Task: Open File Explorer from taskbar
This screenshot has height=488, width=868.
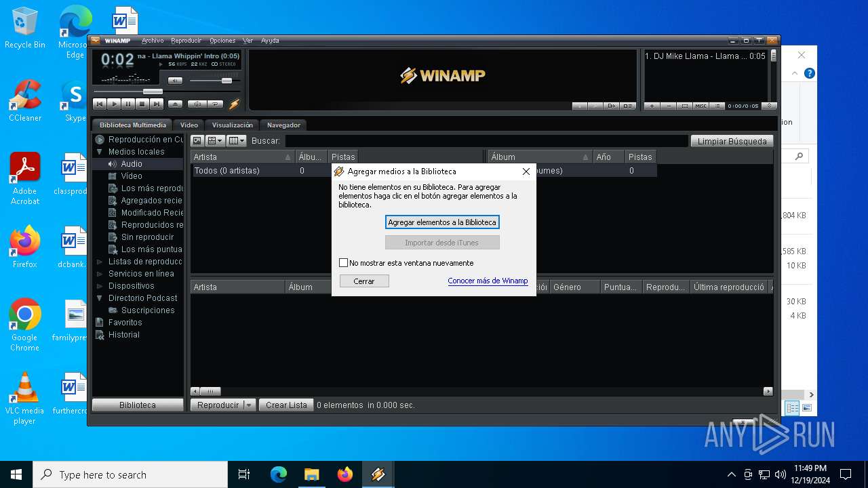Action: pyautogui.click(x=312, y=474)
